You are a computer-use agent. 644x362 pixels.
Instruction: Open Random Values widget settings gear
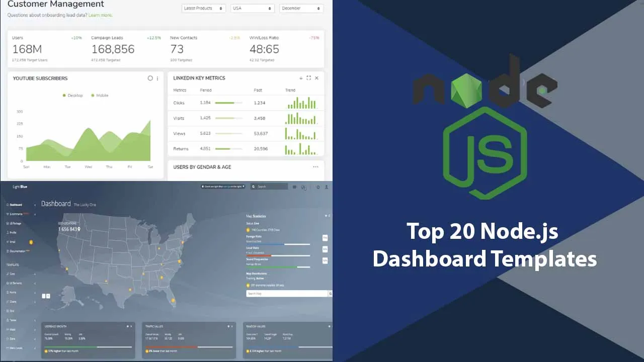(329, 326)
